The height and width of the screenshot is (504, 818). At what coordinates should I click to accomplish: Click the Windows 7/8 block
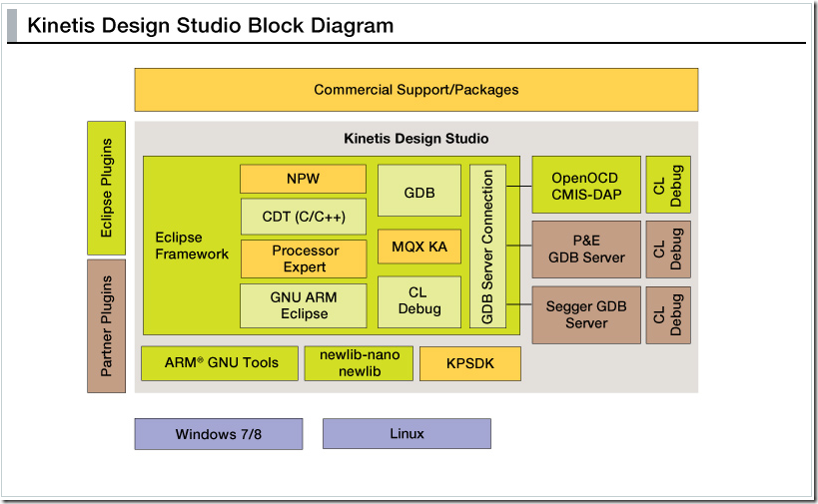click(218, 434)
